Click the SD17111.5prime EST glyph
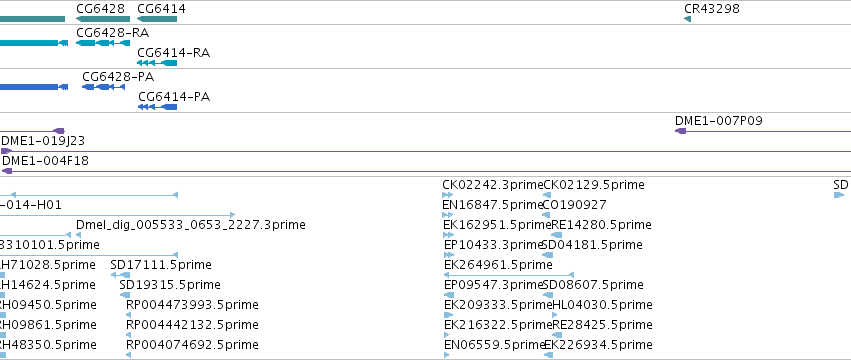Screen dimensions: 851x360 coord(120,275)
